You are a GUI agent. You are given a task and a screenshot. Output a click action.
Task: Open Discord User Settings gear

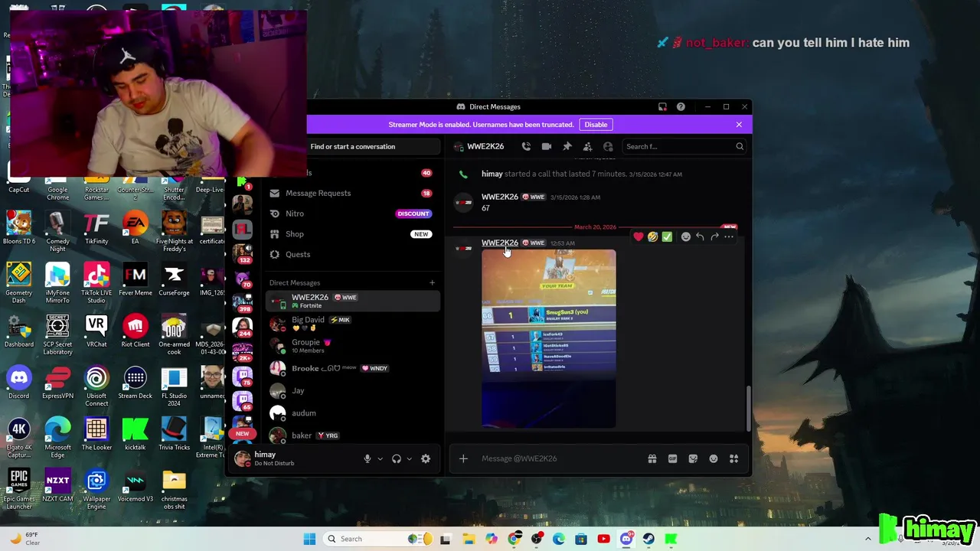click(x=426, y=459)
